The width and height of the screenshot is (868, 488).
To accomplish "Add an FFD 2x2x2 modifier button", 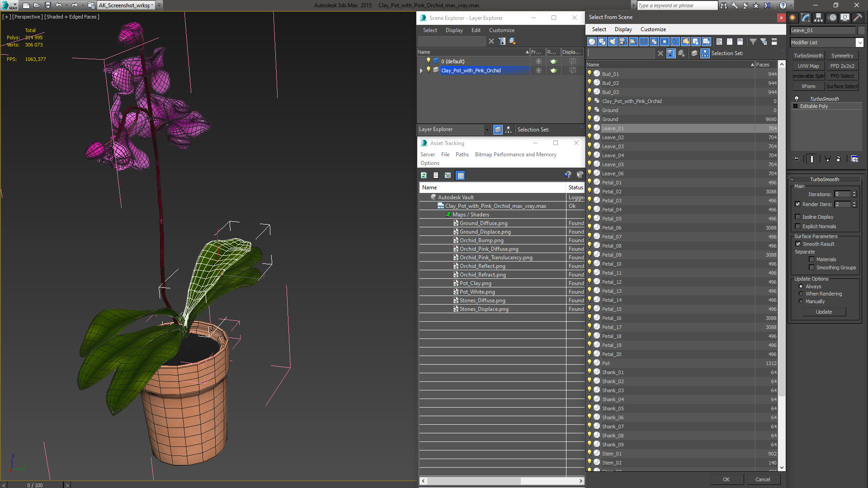I will [x=842, y=66].
